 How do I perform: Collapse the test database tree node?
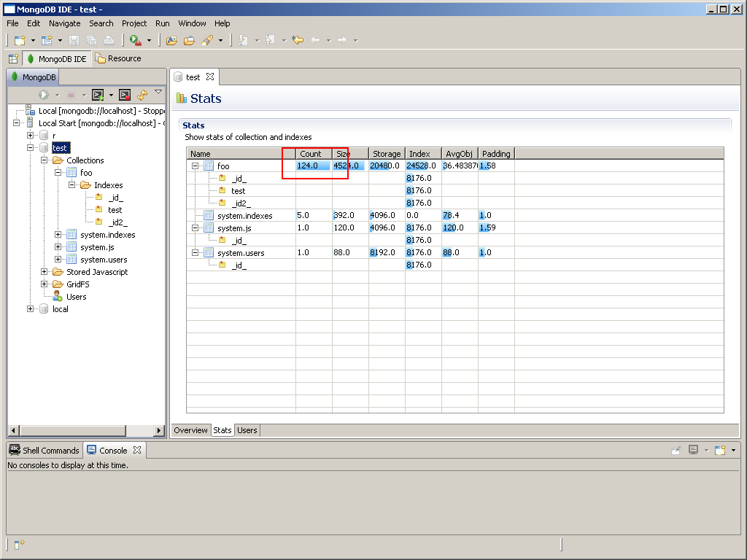click(30, 147)
